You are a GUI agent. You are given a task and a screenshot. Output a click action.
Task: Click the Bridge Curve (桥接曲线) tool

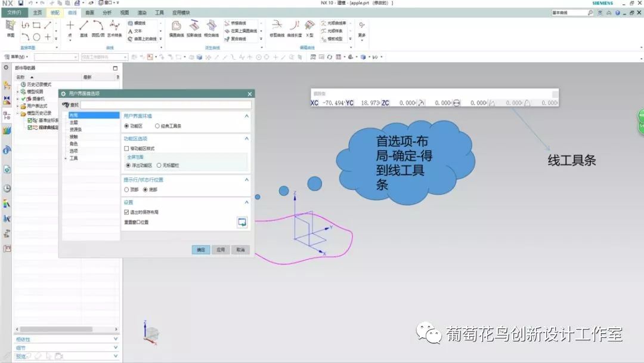[236, 23]
